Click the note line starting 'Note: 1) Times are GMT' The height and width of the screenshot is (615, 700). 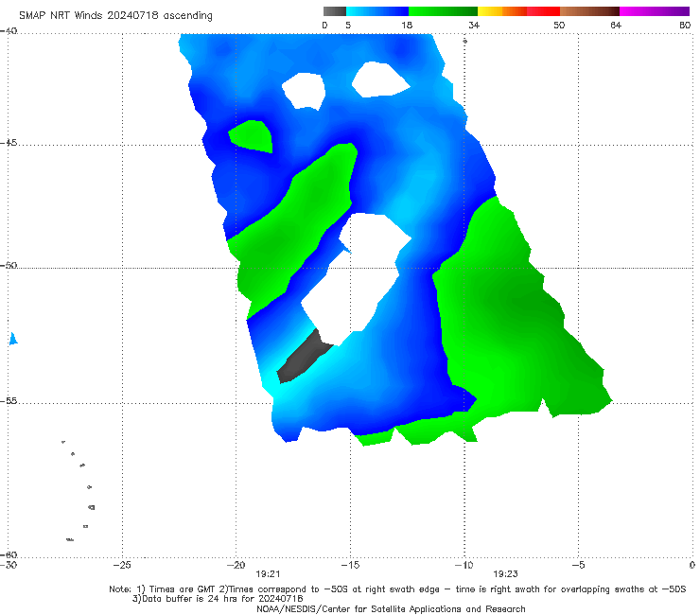(397, 589)
